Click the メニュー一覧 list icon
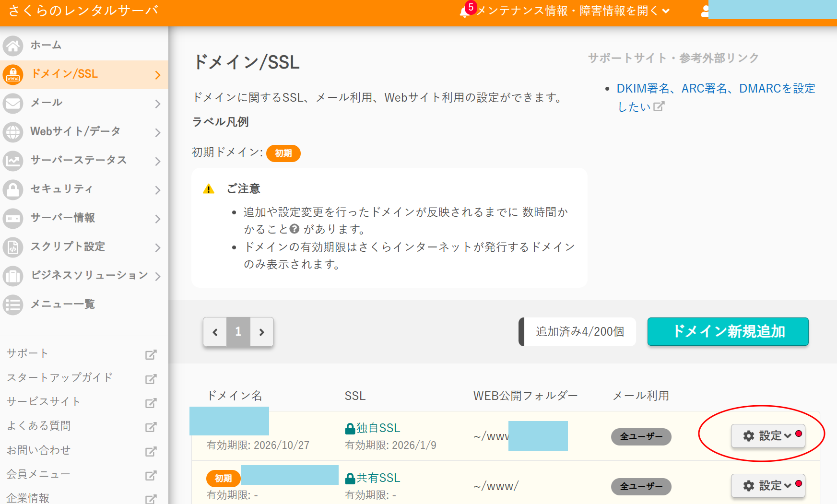This screenshot has height=504, width=837. pos(13,305)
